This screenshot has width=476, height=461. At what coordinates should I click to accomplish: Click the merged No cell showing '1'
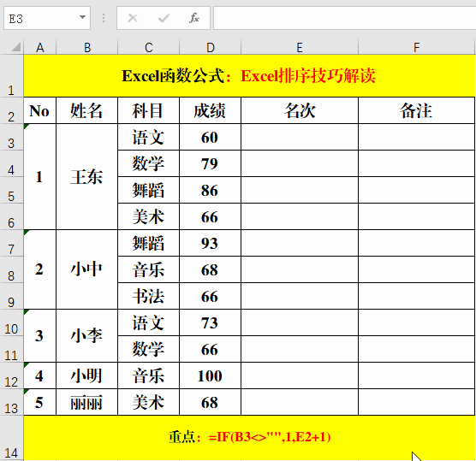(x=39, y=176)
